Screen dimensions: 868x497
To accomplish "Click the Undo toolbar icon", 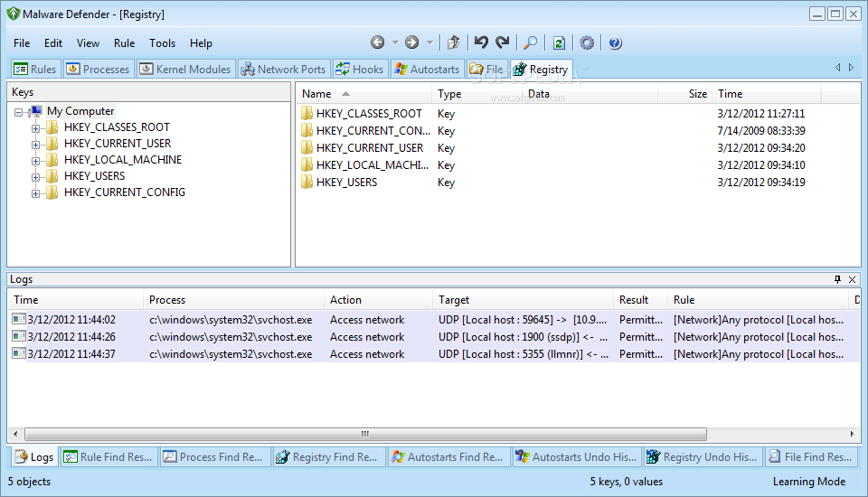I will pyautogui.click(x=481, y=42).
